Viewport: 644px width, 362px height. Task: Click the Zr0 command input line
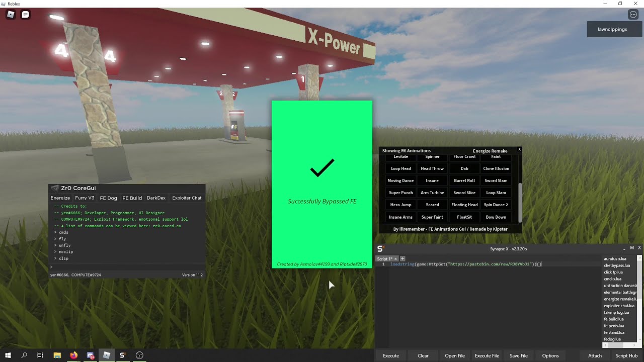click(x=127, y=267)
